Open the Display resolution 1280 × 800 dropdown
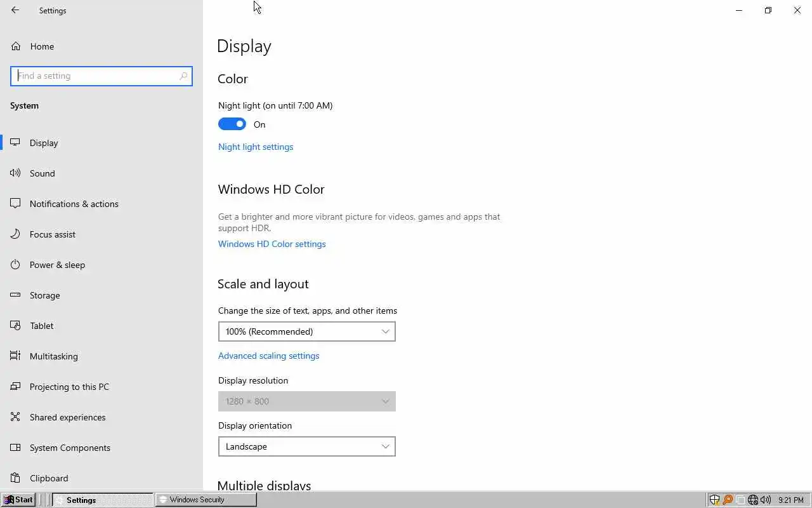 click(307, 401)
